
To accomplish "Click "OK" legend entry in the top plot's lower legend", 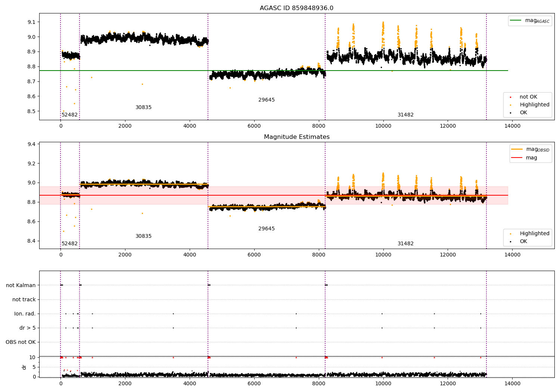I will pyautogui.click(x=519, y=112).
